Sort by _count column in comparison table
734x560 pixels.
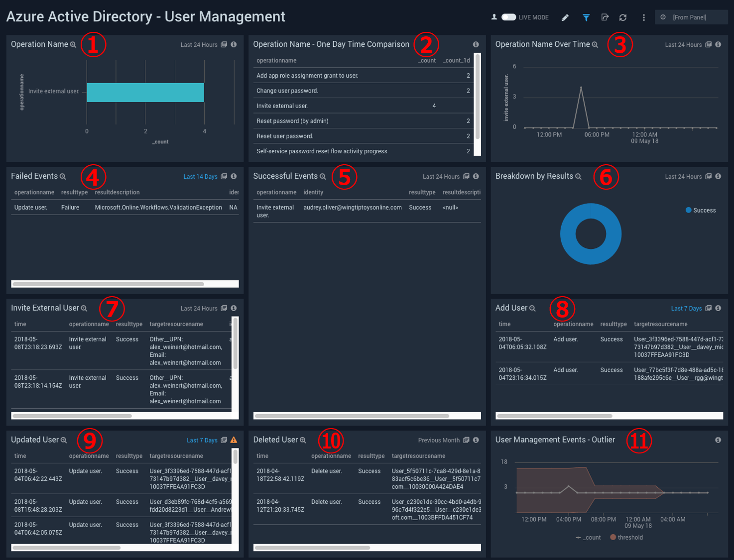click(x=427, y=61)
